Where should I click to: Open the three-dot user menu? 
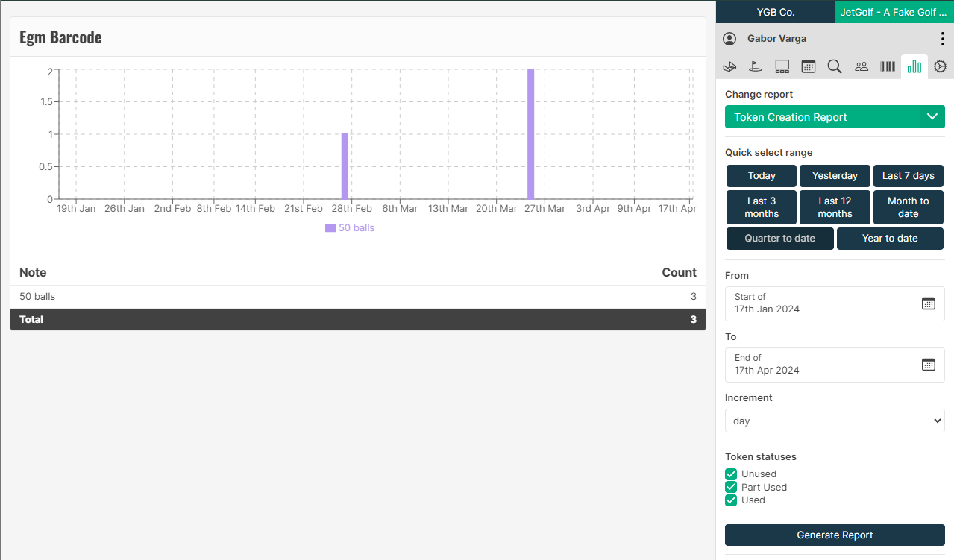tap(941, 39)
